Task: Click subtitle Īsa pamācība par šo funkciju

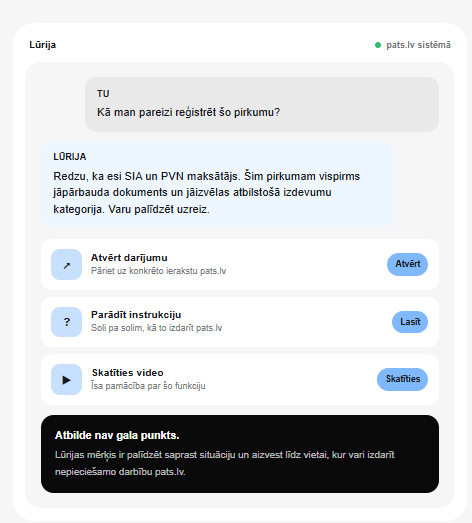Action: pos(148,386)
